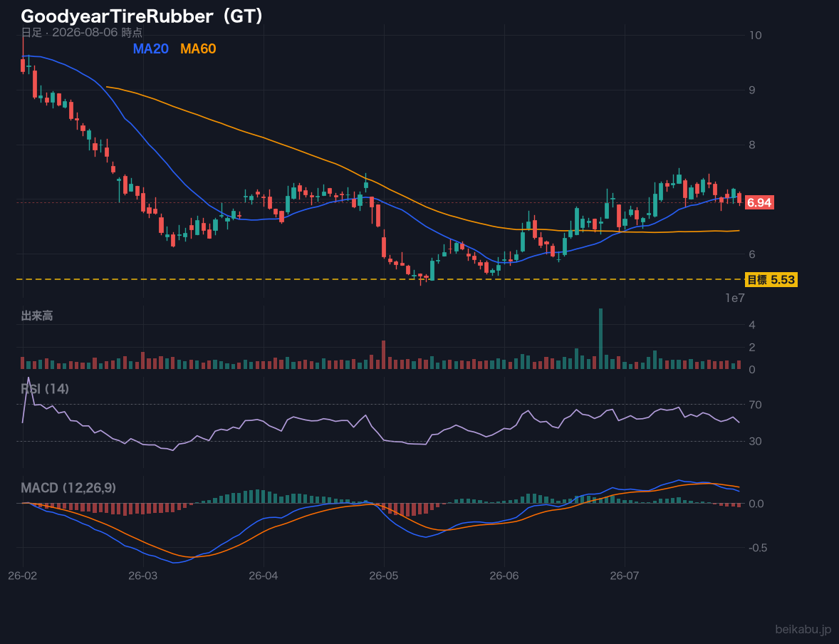
Task: Click volume axis value 4
Action: point(752,325)
